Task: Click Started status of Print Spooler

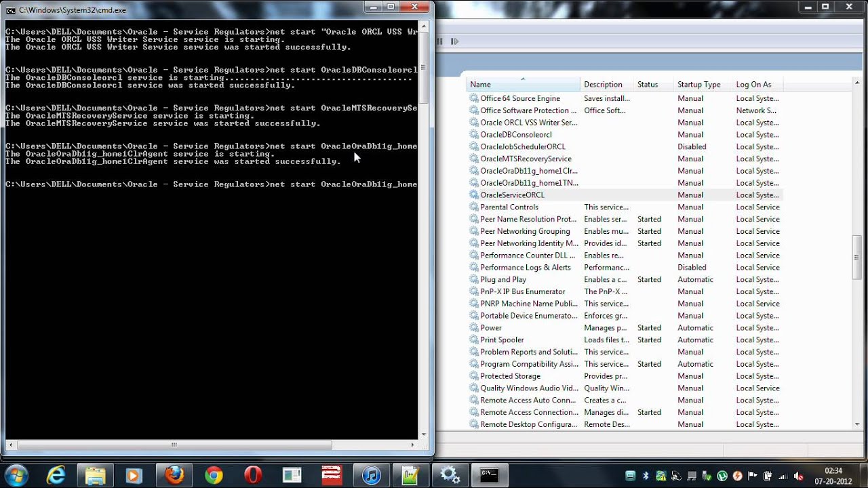Action: (x=649, y=340)
